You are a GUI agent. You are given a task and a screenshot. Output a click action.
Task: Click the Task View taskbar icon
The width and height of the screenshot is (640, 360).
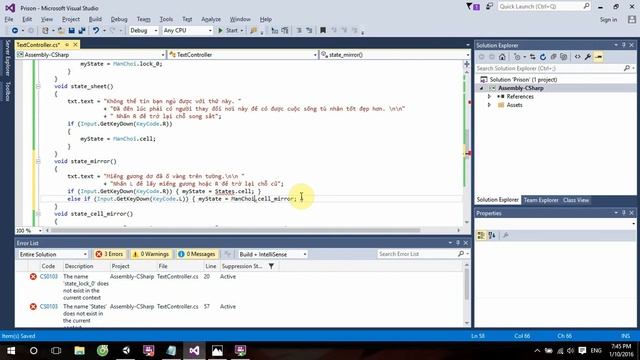[x=56, y=351]
